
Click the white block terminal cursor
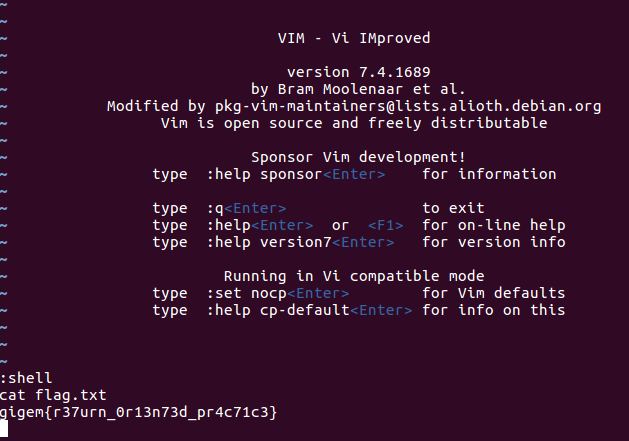click(4, 429)
